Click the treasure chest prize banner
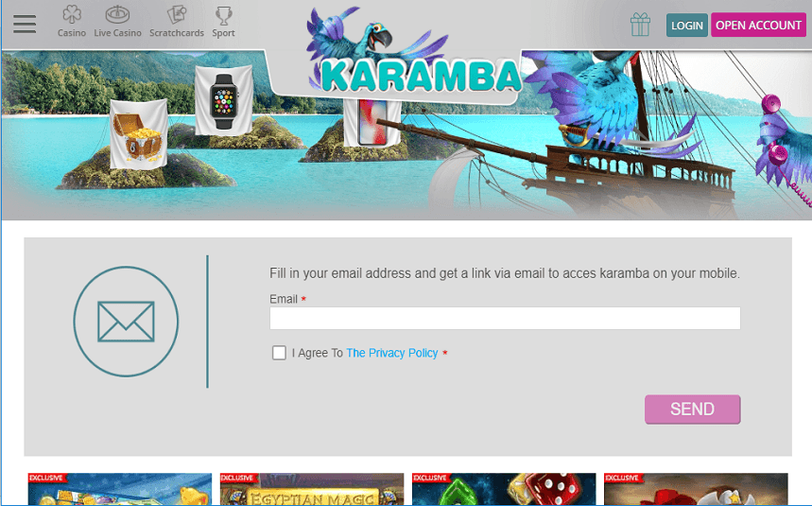Screen dimensions: 812x506 [x=139, y=133]
